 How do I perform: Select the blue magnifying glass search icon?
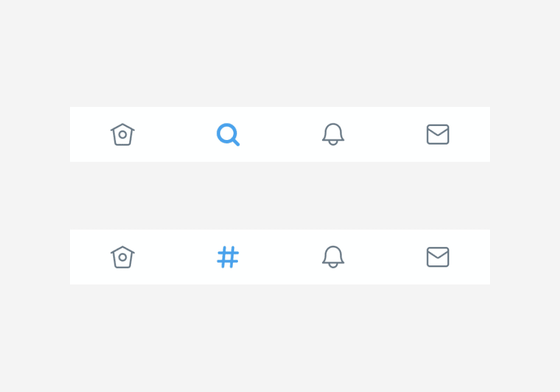(228, 135)
